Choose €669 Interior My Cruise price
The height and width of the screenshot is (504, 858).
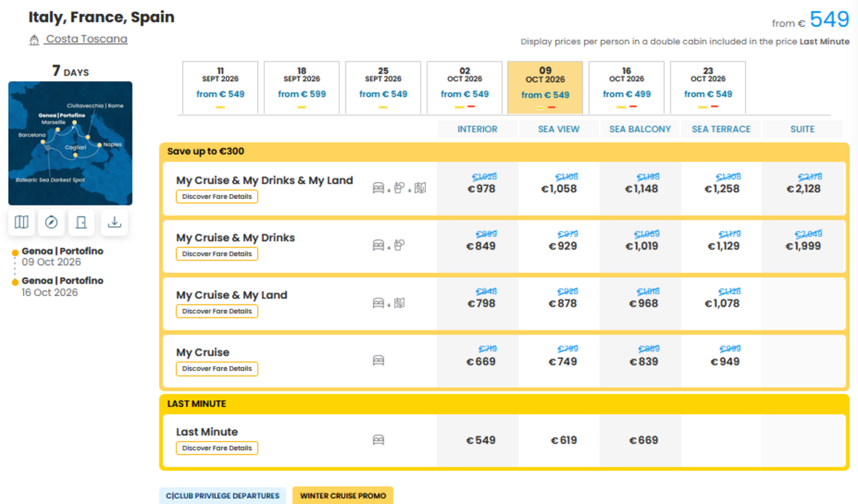pyautogui.click(x=481, y=362)
